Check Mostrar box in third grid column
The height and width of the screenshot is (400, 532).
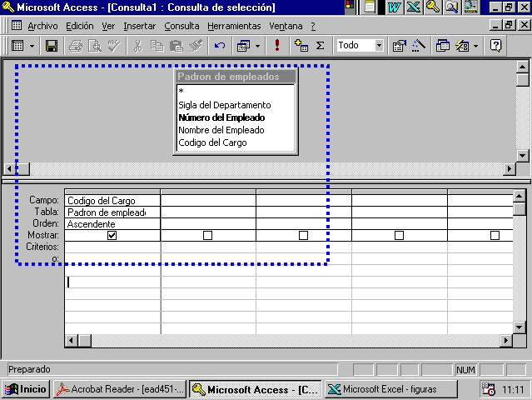coord(303,235)
